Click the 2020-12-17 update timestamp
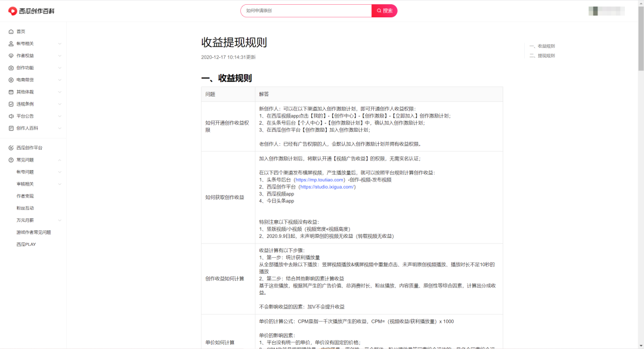644x349 pixels. (228, 57)
